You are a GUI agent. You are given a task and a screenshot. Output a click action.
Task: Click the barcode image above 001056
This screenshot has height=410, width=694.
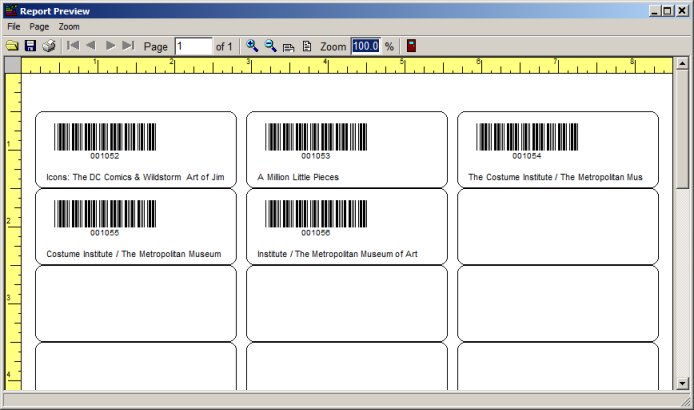click(x=316, y=214)
